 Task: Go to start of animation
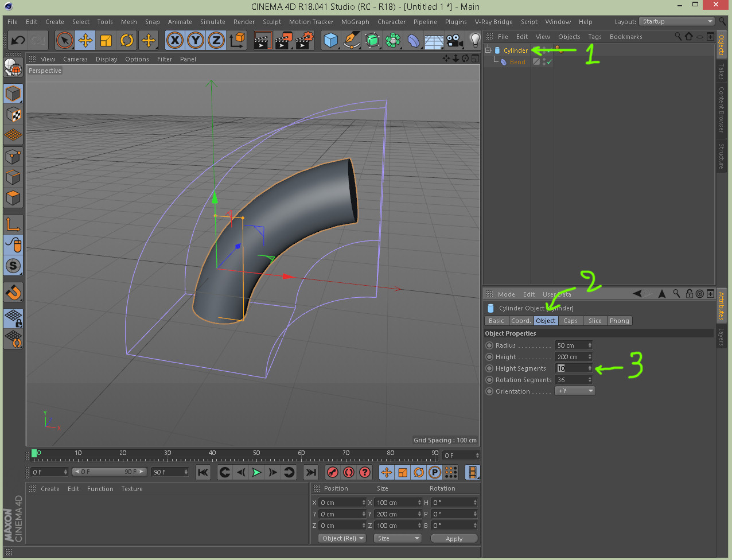coord(203,472)
